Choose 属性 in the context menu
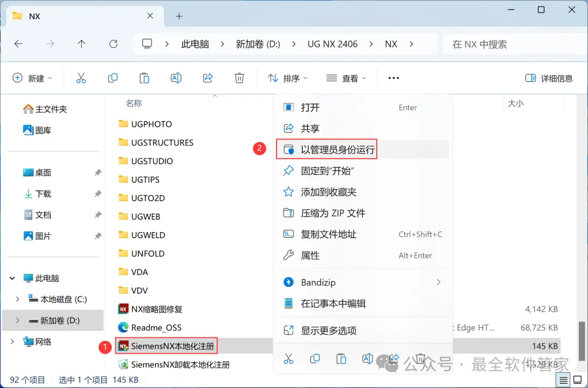The width and height of the screenshot is (588, 388). point(362,255)
